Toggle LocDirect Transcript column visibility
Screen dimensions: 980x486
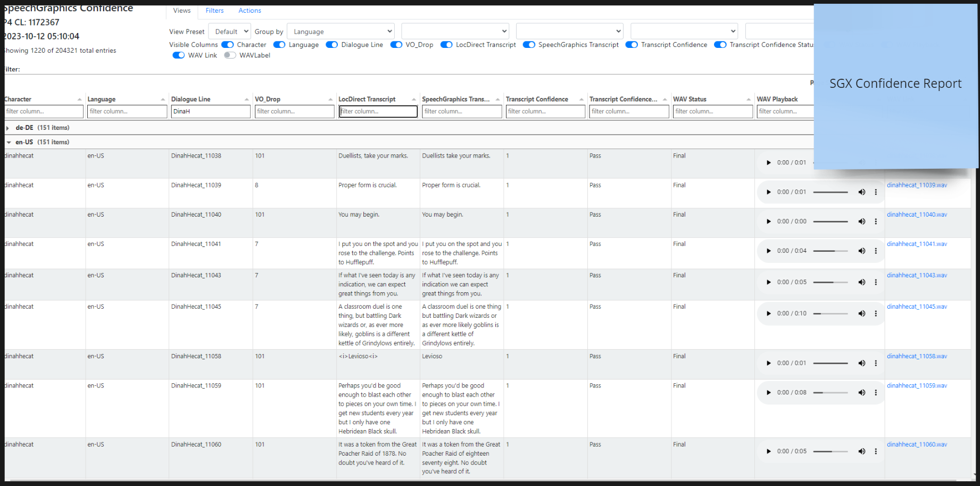coord(446,45)
